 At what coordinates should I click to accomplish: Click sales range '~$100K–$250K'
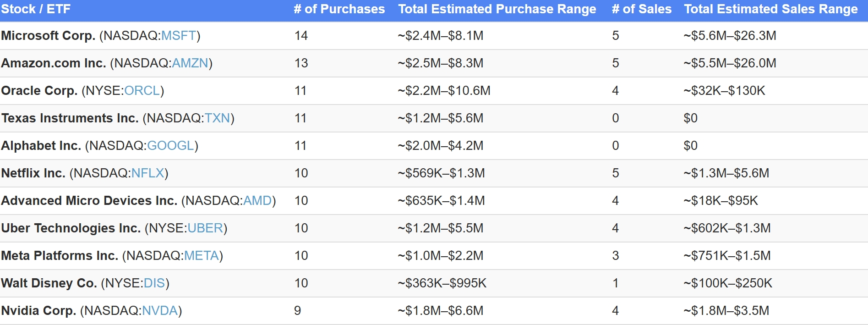point(728,283)
